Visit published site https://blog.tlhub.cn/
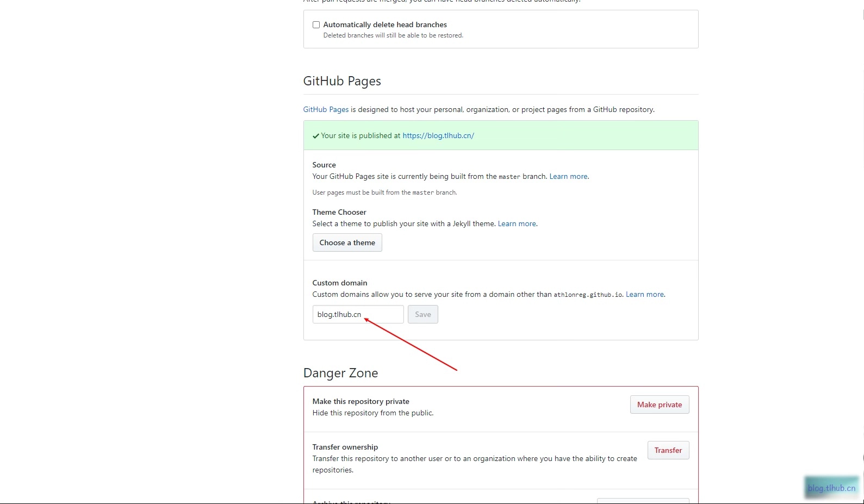864x504 pixels. pos(438,135)
